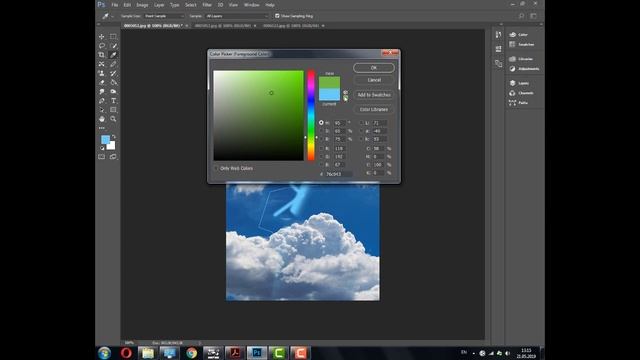Select the S saturation radio button

(321, 131)
